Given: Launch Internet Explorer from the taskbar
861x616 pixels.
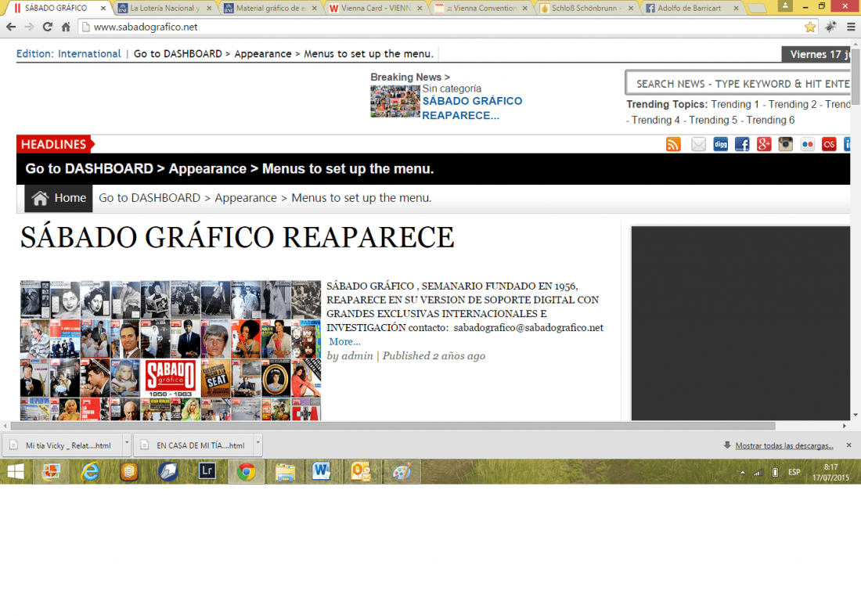Looking at the screenshot, I should pos(90,472).
